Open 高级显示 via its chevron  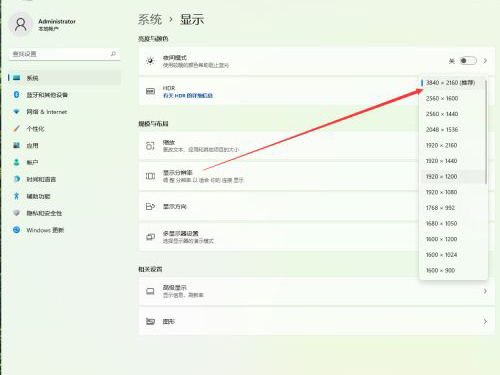tap(485, 291)
